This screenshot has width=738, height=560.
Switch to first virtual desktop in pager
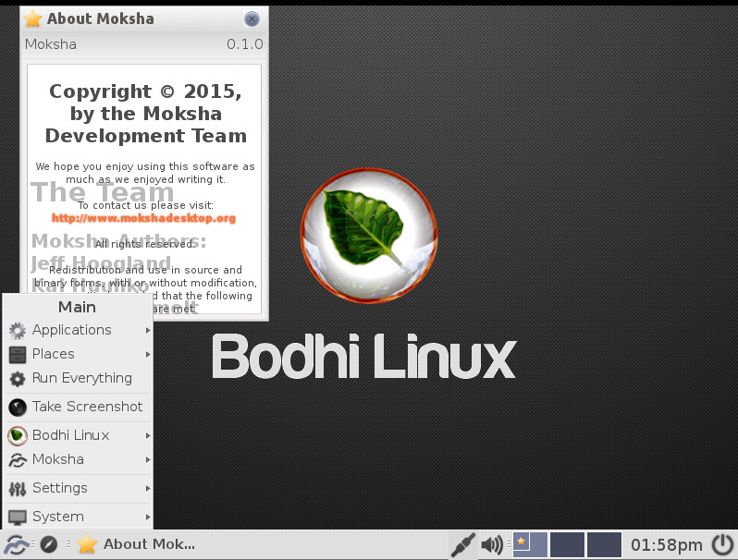tap(530, 544)
